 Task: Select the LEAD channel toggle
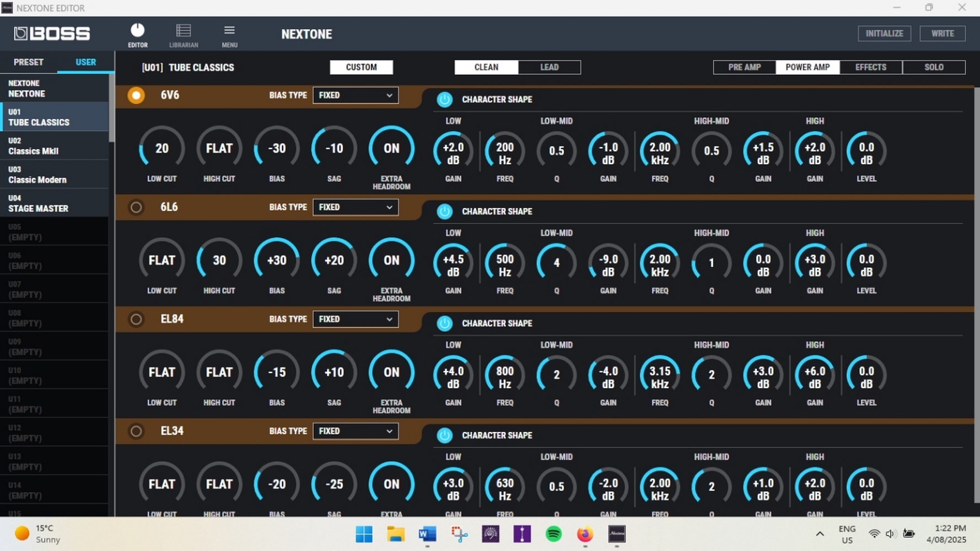pyautogui.click(x=549, y=67)
